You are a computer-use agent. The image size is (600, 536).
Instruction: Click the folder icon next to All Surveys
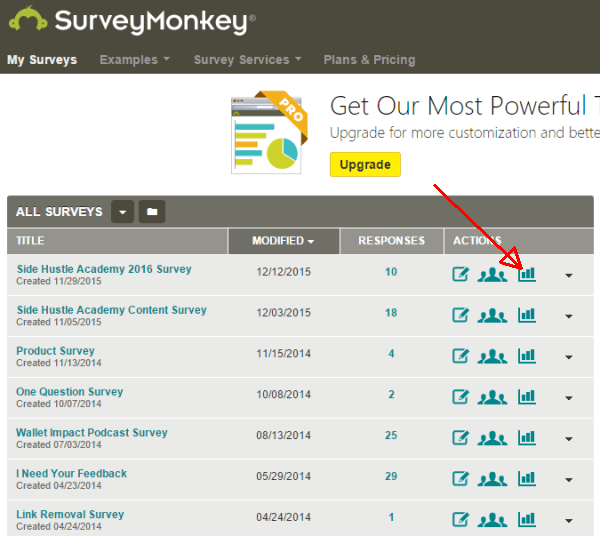[x=152, y=212]
